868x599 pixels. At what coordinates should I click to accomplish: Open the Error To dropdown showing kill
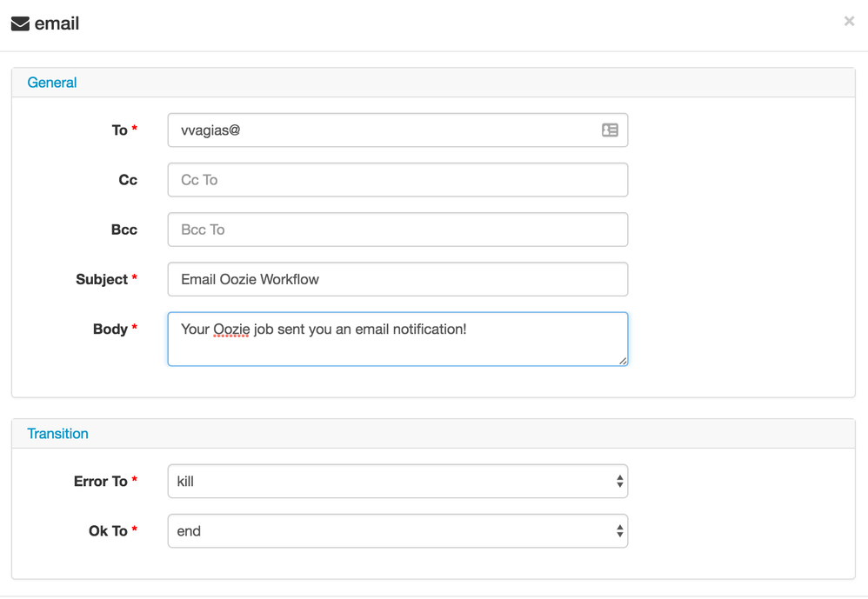coord(397,482)
